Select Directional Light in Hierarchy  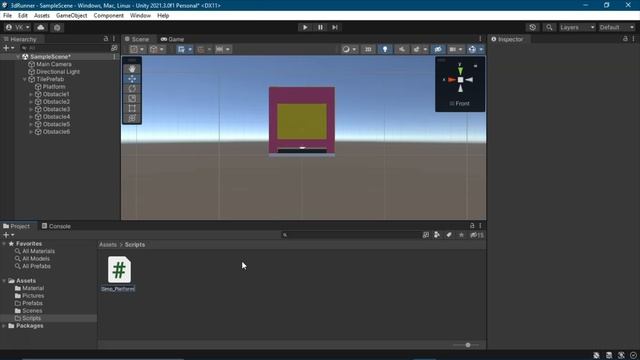pyautogui.click(x=58, y=72)
